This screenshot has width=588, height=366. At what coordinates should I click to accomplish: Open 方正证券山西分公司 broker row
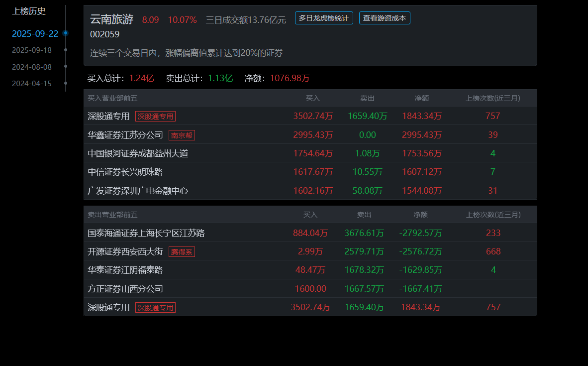310,289
